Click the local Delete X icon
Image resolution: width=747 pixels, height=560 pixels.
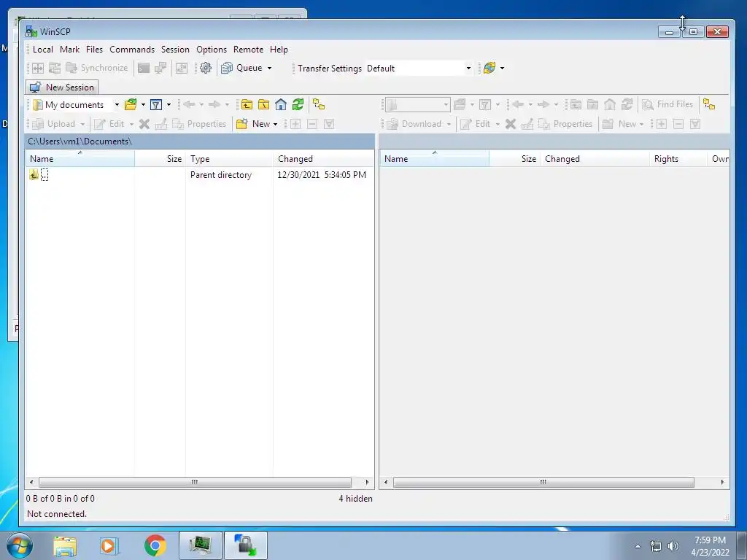tap(144, 124)
